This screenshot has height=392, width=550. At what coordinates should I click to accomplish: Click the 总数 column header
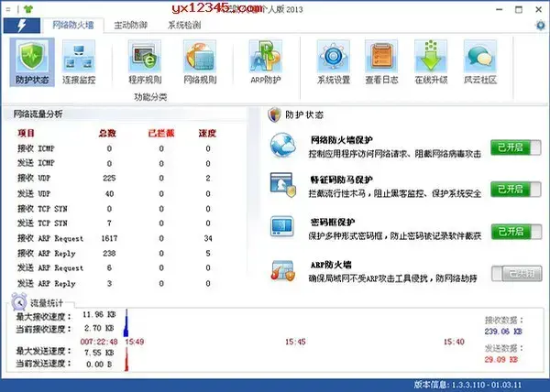[x=107, y=134]
